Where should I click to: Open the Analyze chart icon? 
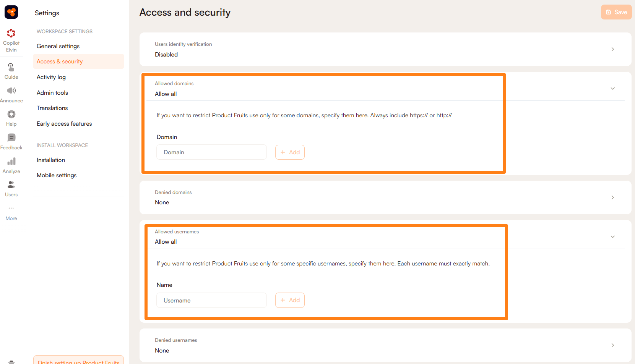11,161
